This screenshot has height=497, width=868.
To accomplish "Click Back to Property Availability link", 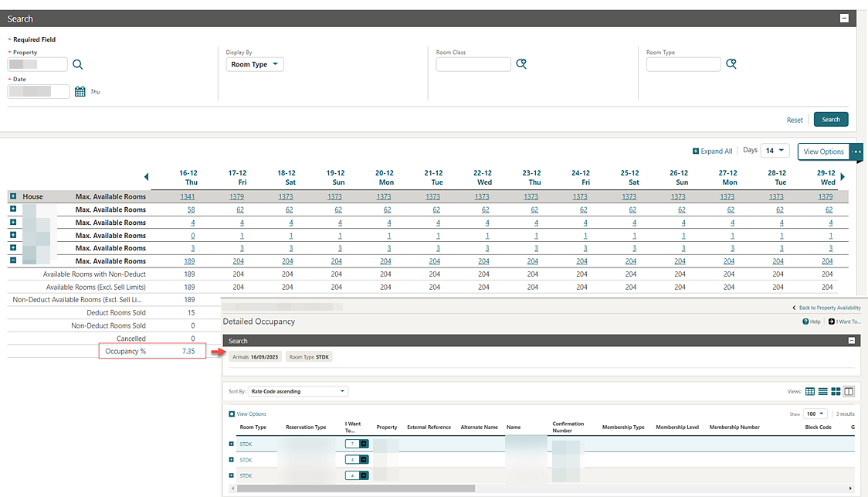I will pyautogui.click(x=826, y=308).
